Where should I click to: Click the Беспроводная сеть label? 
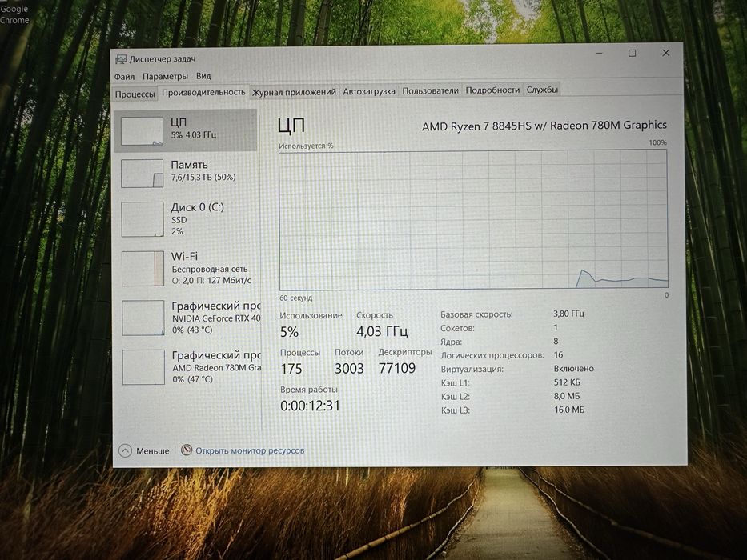pyautogui.click(x=210, y=269)
